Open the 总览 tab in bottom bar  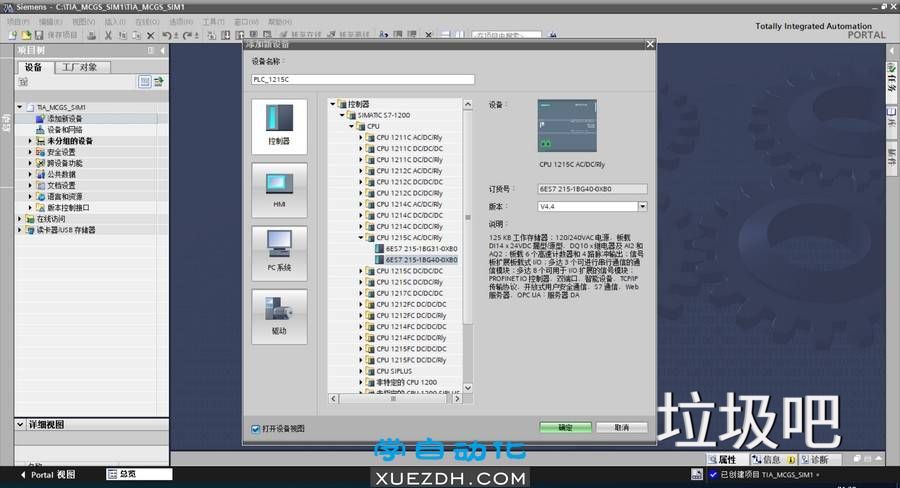pos(139,474)
